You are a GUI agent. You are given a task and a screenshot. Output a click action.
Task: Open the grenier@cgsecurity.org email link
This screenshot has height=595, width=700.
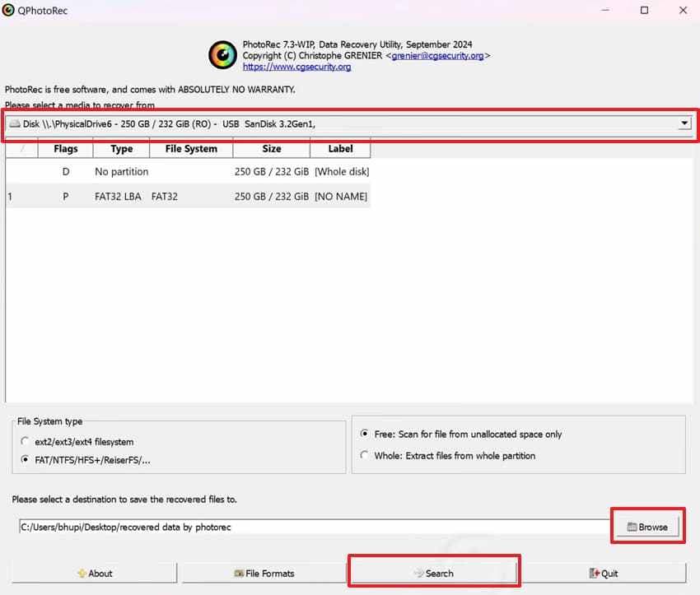437,56
